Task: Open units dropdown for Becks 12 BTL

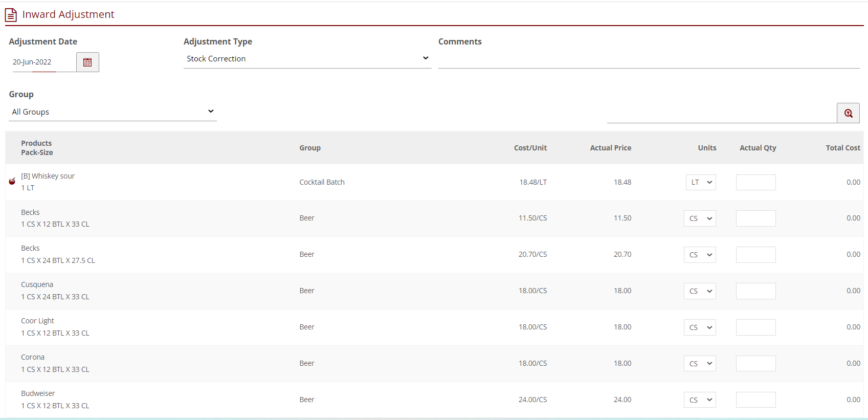Action: (700, 218)
